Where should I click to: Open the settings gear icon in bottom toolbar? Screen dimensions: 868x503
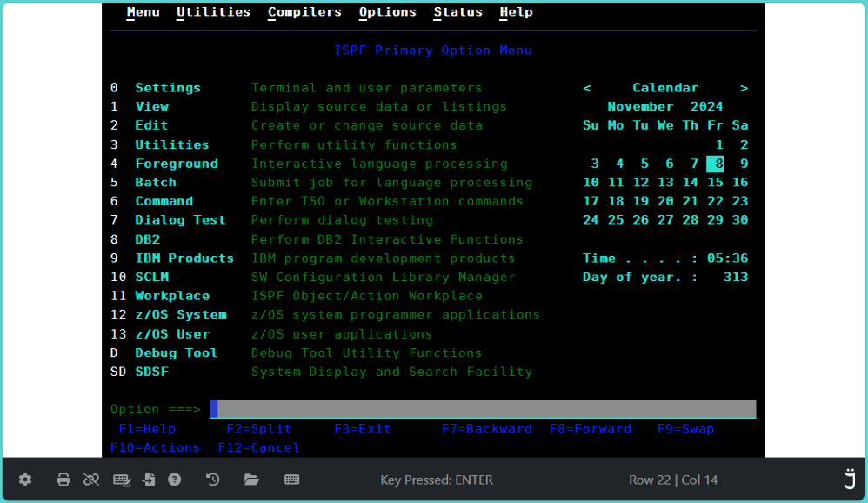pyautogui.click(x=25, y=480)
